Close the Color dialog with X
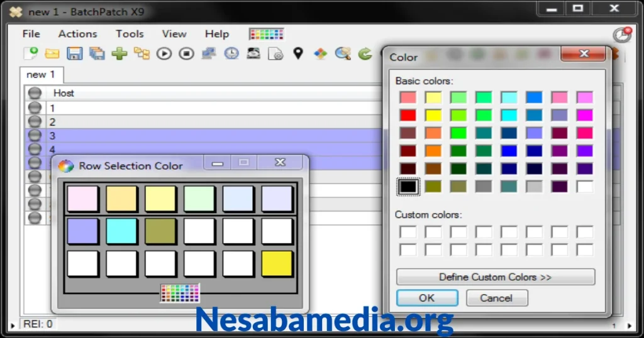 pyautogui.click(x=583, y=54)
